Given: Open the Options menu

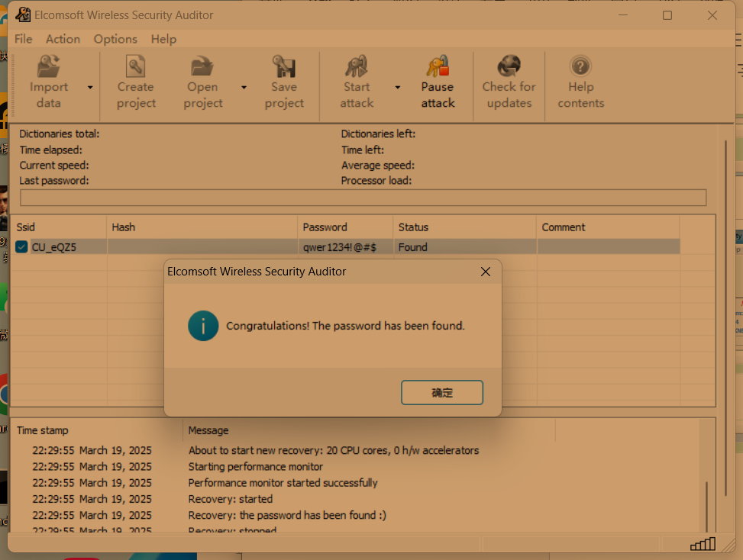Looking at the screenshot, I should [x=115, y=39].
